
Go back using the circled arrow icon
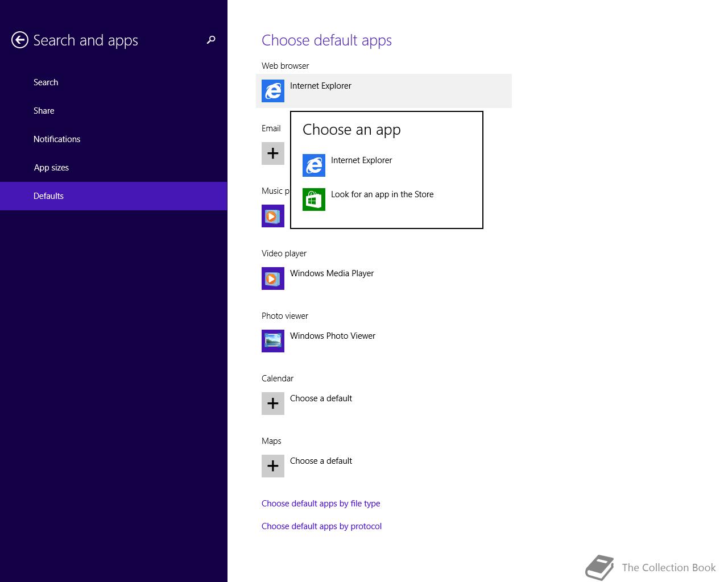pyautogui.click(x=20, y=40)
